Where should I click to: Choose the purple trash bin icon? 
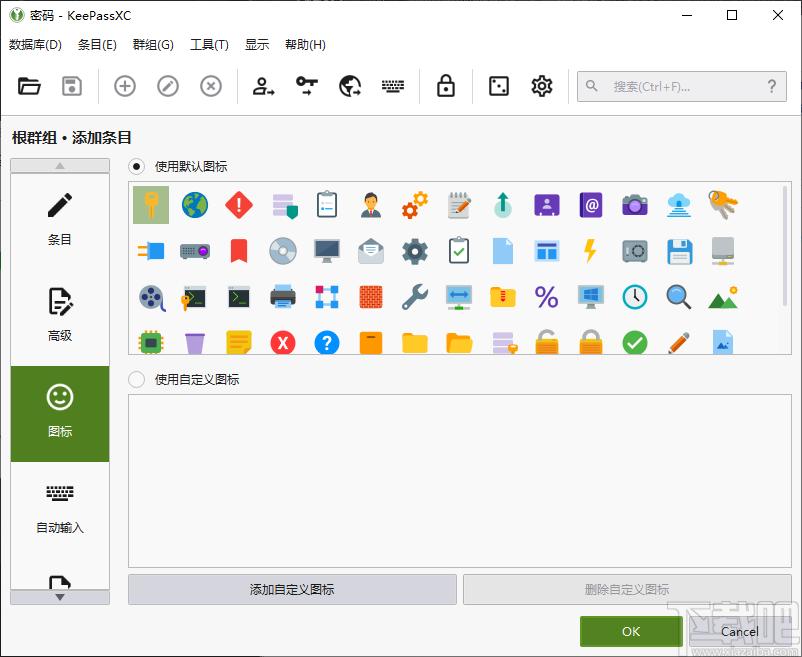[195, 343]
